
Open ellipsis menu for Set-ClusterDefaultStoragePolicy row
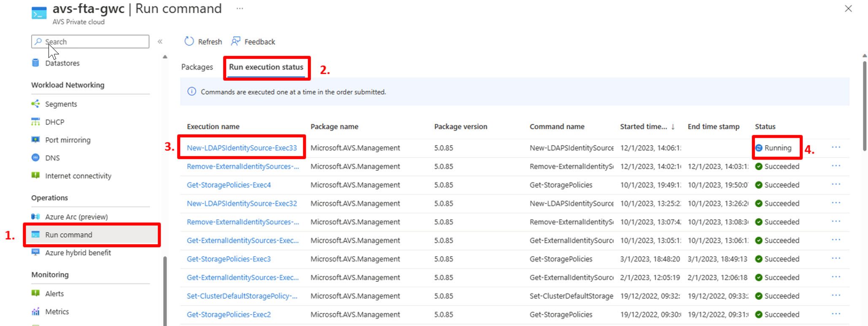pos(836,295)
